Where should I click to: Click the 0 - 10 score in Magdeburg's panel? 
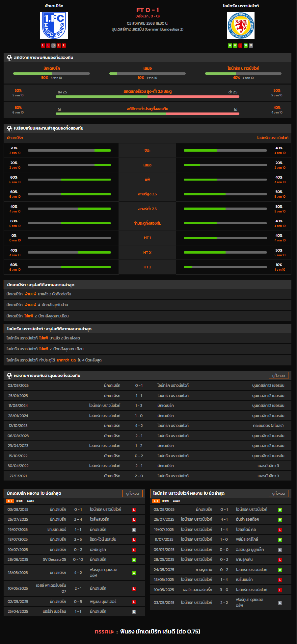(78, 559)
